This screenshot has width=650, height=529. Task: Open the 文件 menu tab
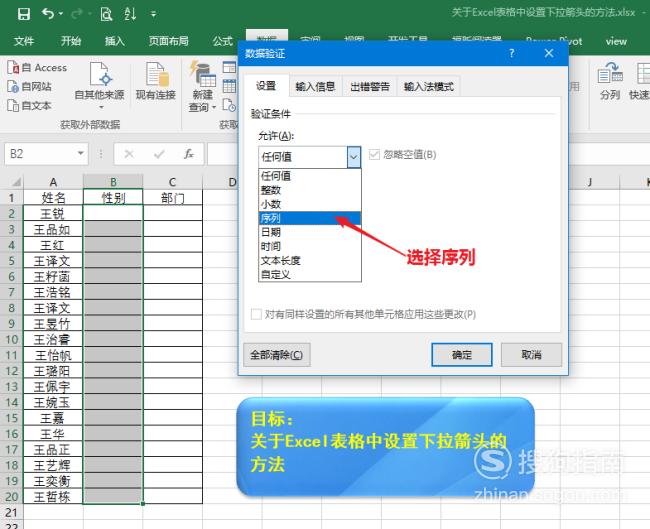click(x=24, y=41)
